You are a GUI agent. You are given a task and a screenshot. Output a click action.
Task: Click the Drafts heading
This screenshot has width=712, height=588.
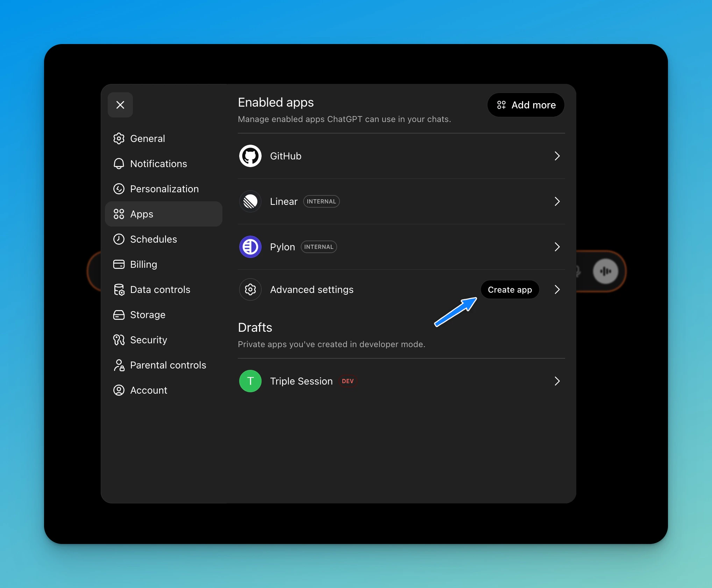pyautogui.click(x=255, y=328)
